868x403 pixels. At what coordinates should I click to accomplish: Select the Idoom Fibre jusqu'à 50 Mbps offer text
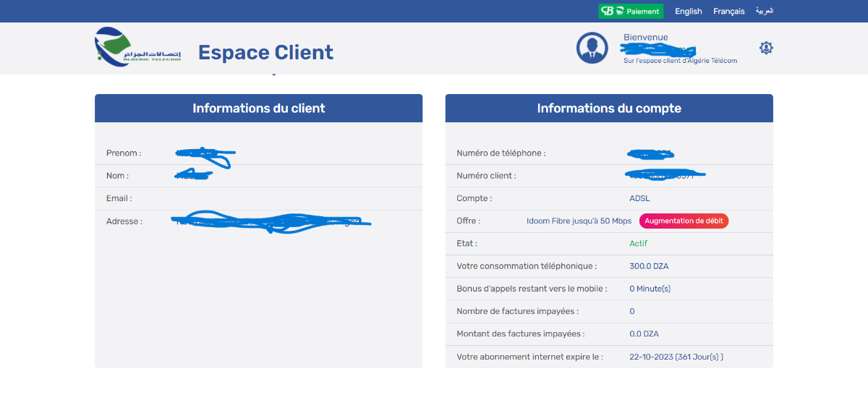point(579,221)
